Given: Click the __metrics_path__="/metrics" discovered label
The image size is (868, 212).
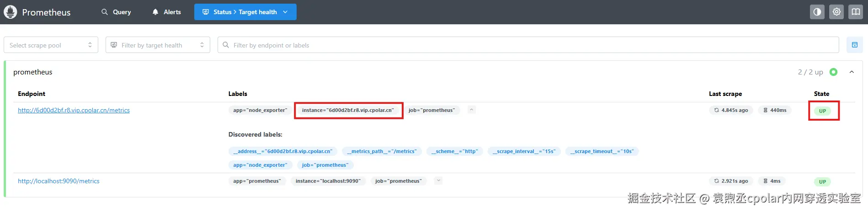Looking at the screenshot, I should [382, 151].
